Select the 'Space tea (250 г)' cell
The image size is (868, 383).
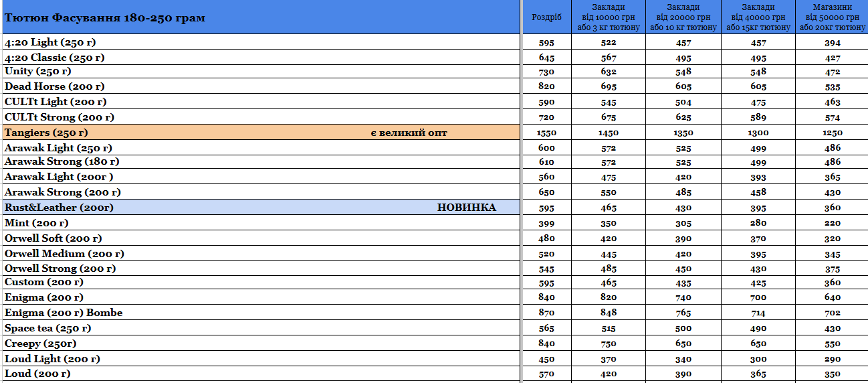tap(260, 328)
